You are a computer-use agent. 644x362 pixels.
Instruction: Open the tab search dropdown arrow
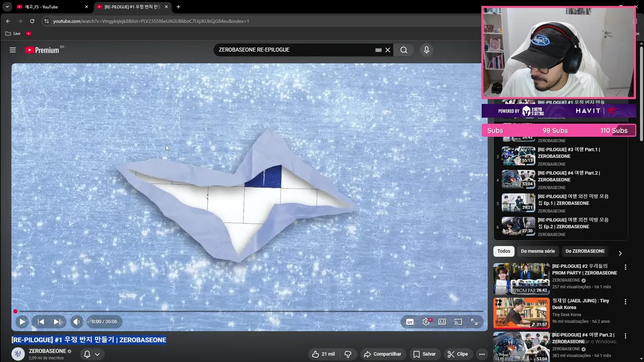tap(7, 7)
